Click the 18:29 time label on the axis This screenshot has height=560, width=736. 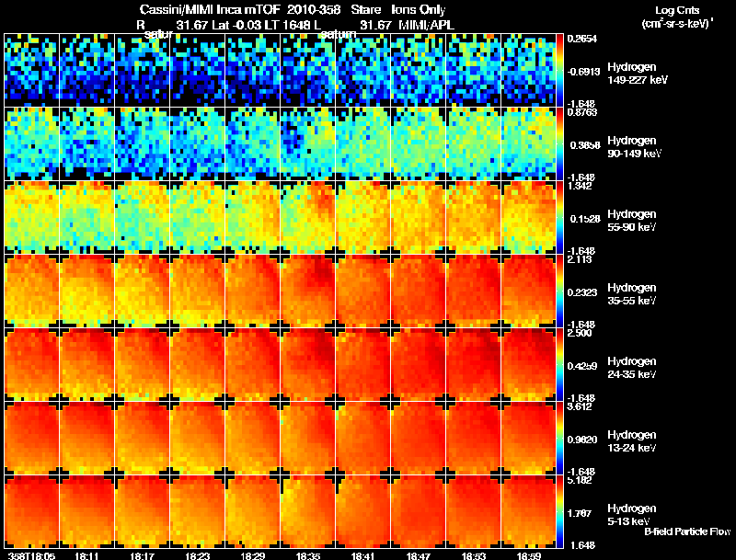(x=252, y=555)
